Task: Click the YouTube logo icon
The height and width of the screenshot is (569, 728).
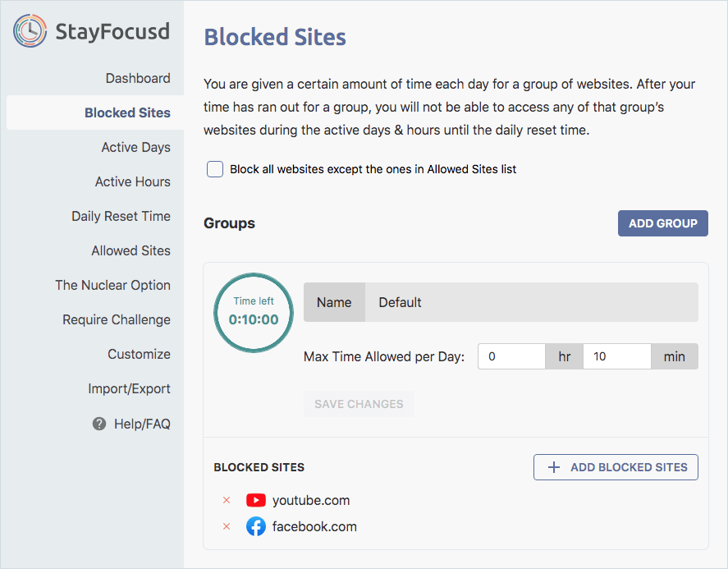Action: pos(256,500)
